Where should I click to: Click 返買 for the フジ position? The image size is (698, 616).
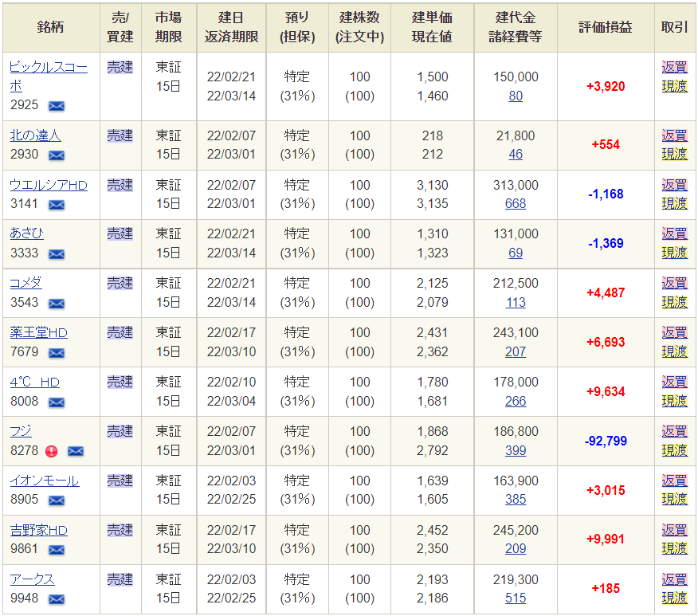click(674, 431)
